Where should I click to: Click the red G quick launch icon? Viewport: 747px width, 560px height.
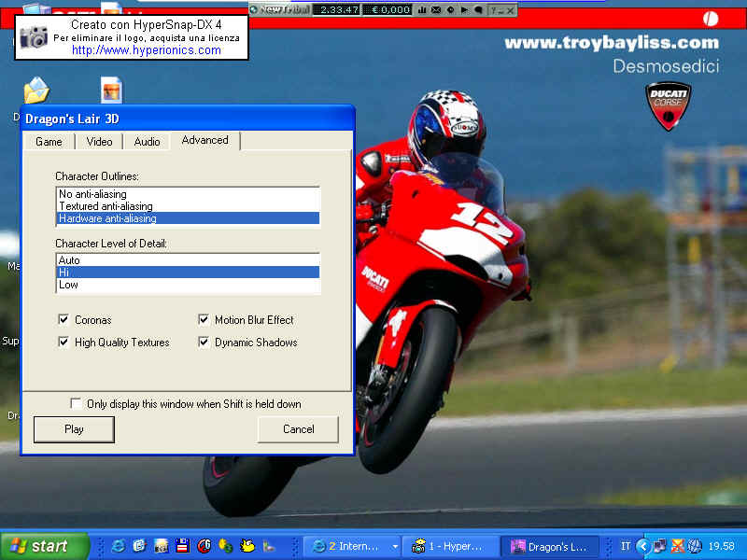tap(204, 546)
